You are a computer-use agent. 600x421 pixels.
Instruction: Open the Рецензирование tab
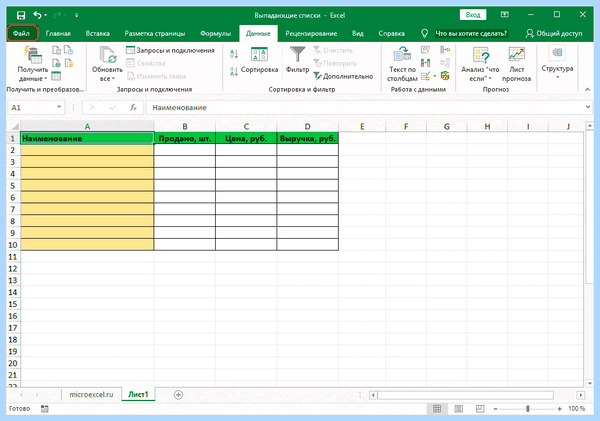click(x=311, y=33)
